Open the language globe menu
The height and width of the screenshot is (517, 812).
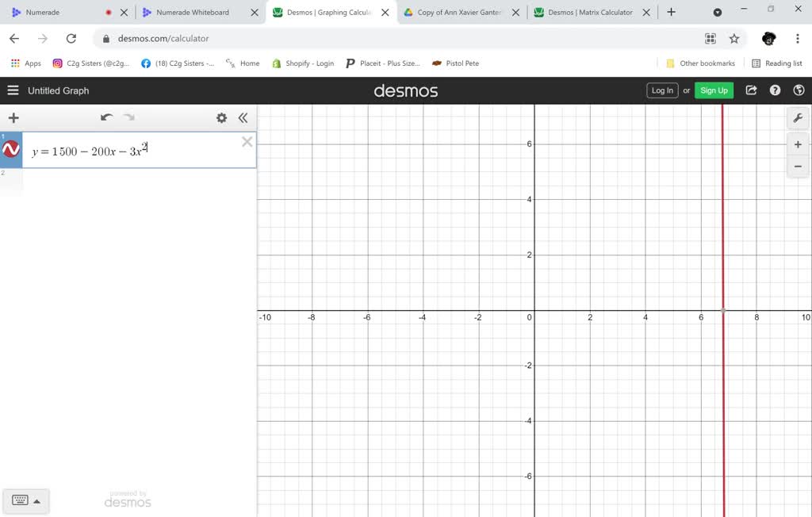point(799,90)
